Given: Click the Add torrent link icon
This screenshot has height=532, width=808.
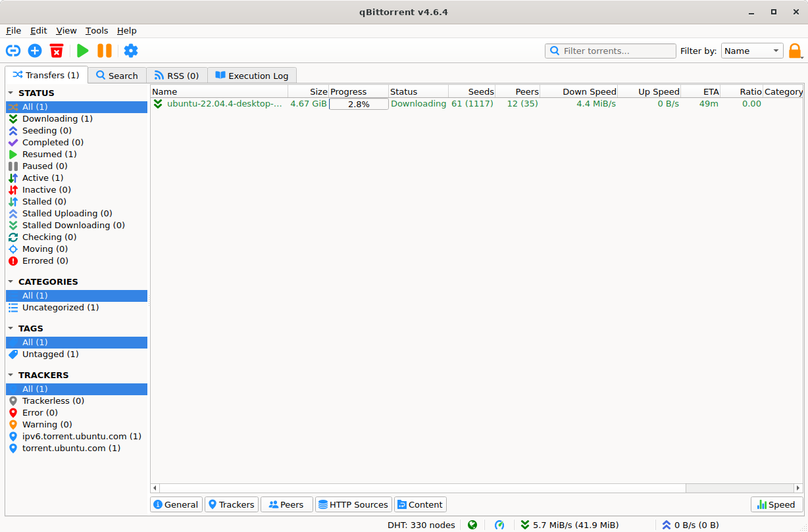Looking at the screenshot, I should (x=13, y=51).
